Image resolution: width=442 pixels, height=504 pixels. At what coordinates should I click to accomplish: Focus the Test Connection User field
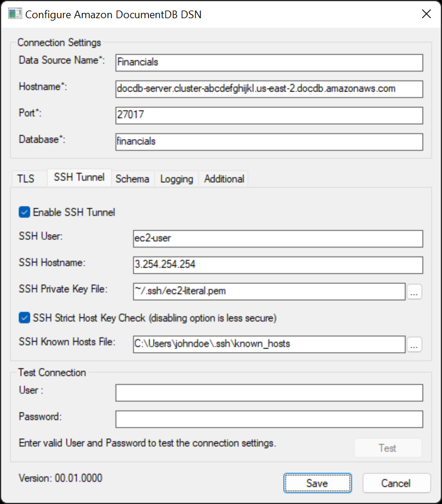click(269, 393)
